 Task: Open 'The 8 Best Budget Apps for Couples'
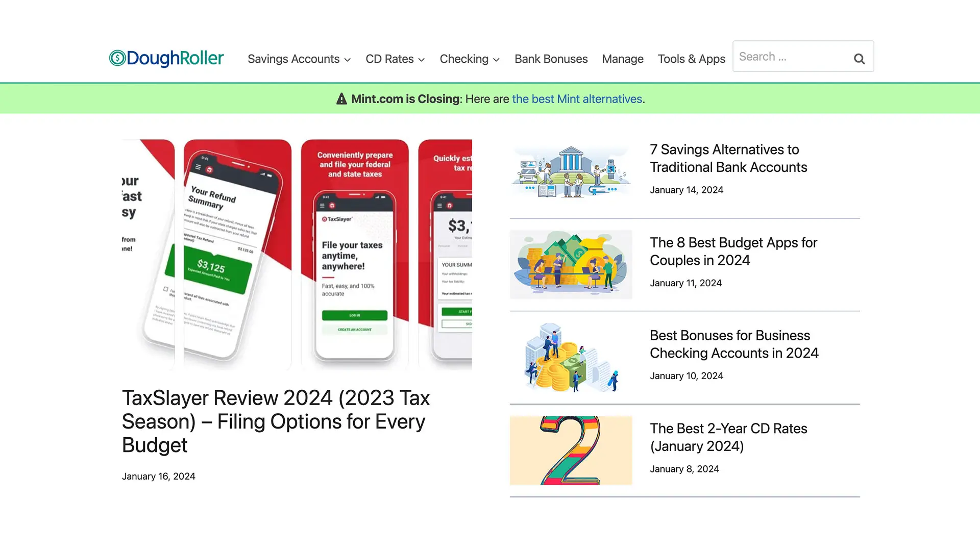(x=733, y=252)
